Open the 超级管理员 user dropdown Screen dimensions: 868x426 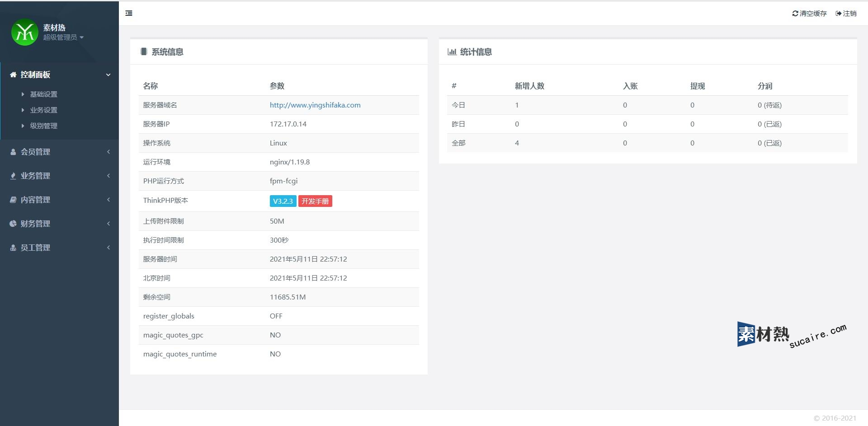coord(63,37)
